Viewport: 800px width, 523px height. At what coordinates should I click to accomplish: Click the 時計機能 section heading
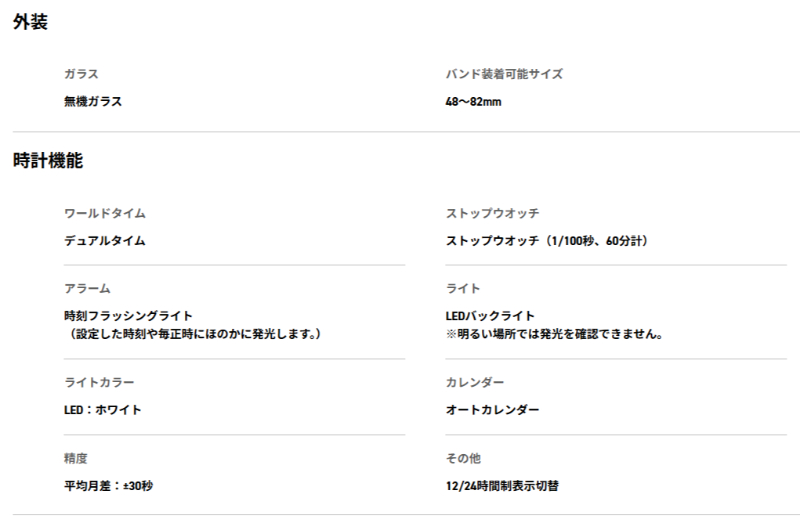click(x=48, y=160)
